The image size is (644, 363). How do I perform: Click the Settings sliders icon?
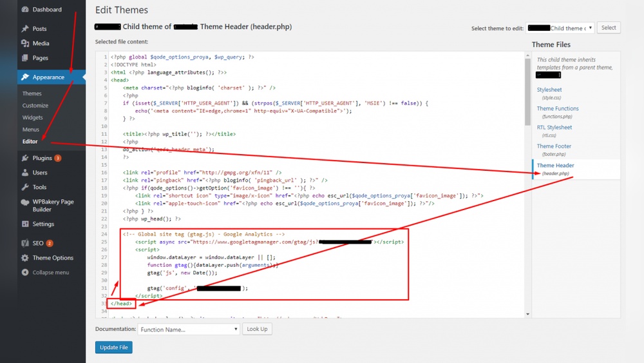click(25, 224)
